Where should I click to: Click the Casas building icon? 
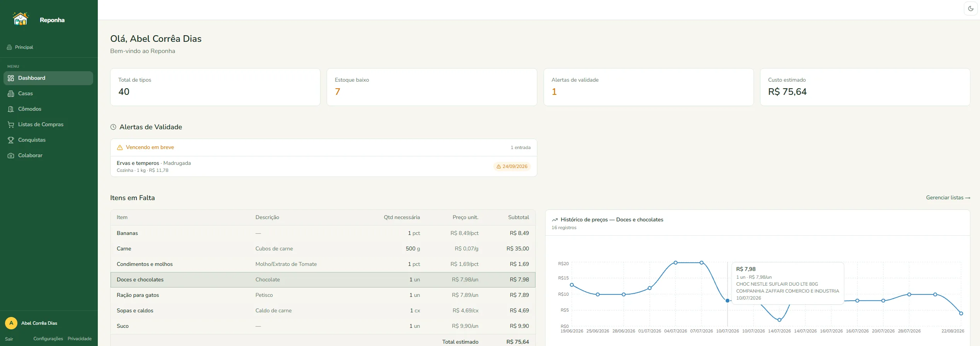[x=11, y=94]
